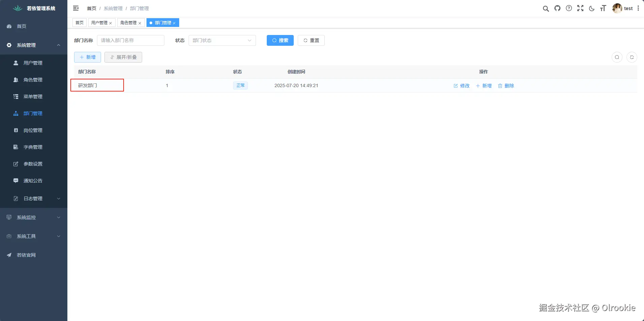Click the RuoYi logo leaf icon
The height and width of the screenshot is (321, 644).
pos(18,8)
